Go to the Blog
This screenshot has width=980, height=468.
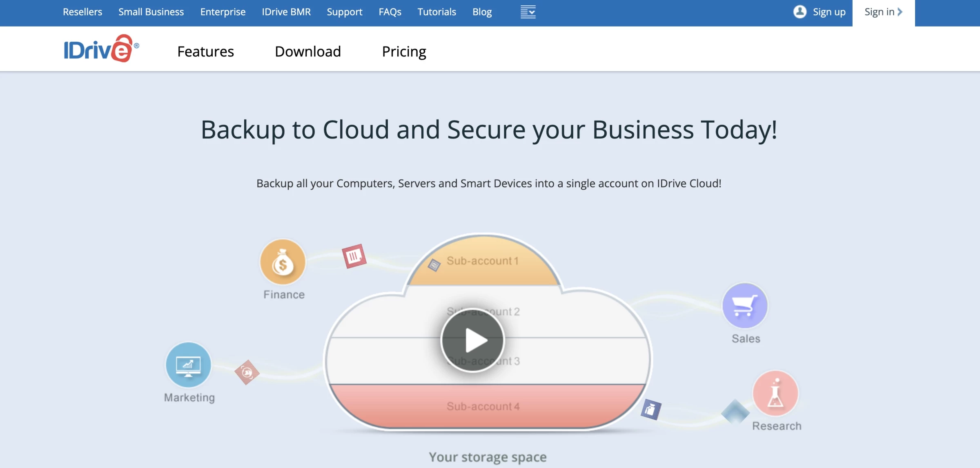[482, 12]
